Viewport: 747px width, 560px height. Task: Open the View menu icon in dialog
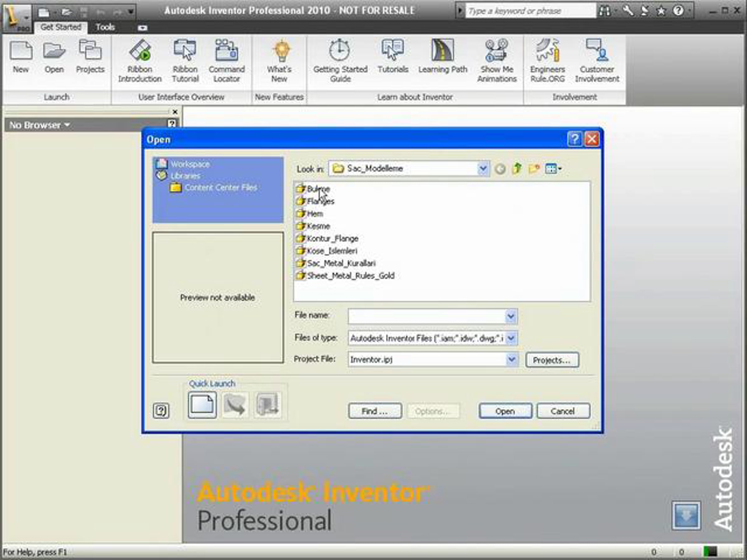tap(553, 168)
